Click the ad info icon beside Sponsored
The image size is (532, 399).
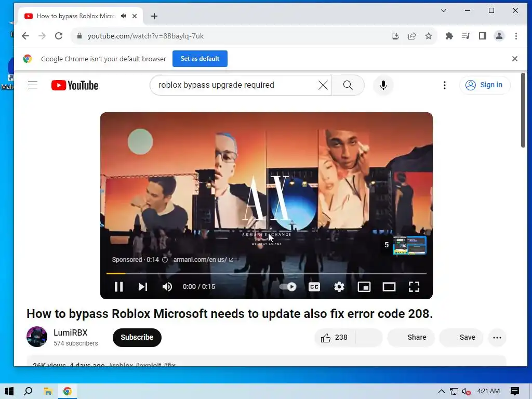(165, 260)
